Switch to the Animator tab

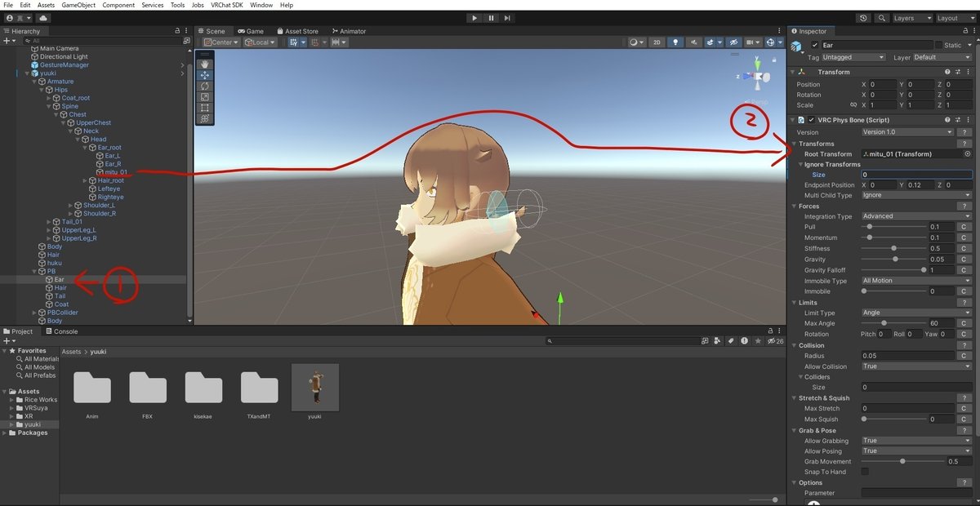[x=349, y=31]
